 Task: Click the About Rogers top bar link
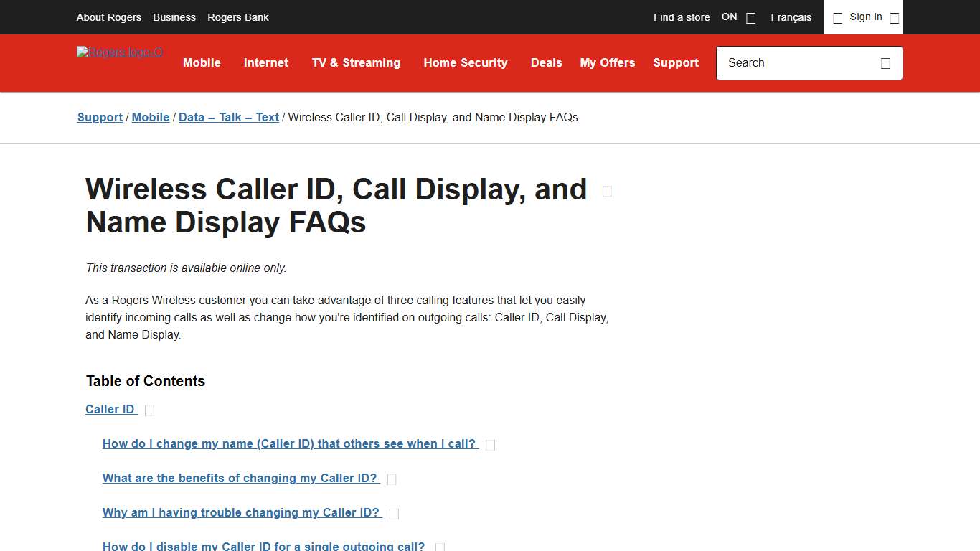click(108, 17)
